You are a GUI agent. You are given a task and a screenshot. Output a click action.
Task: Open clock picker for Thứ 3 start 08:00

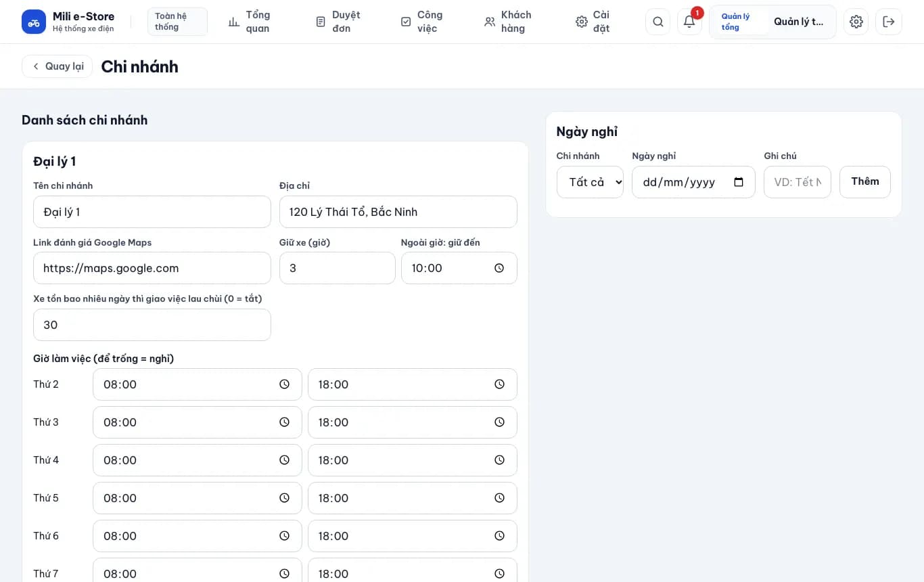[284, 422]
